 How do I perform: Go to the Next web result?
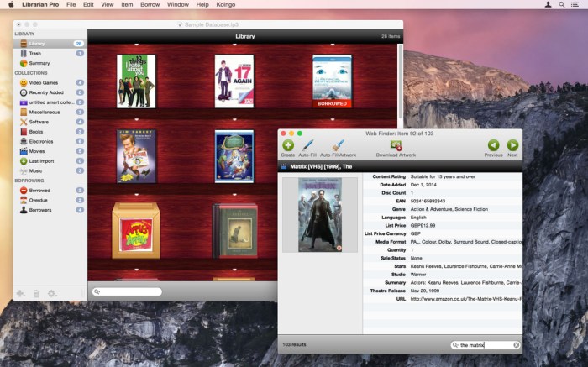click(x=512, y=145)
